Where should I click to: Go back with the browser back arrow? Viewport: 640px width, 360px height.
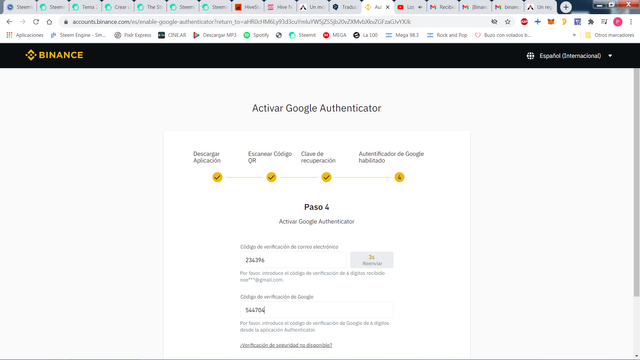click(x=9, y=22)
